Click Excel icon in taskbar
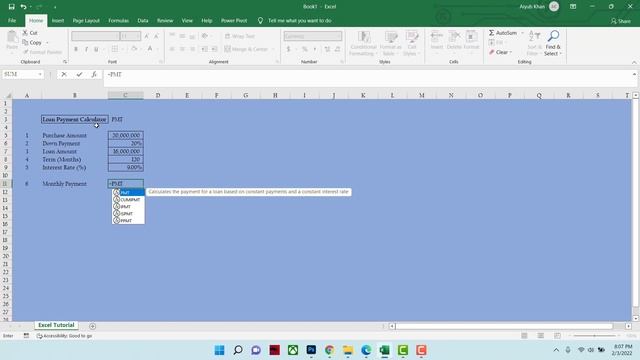 (384, 350)
